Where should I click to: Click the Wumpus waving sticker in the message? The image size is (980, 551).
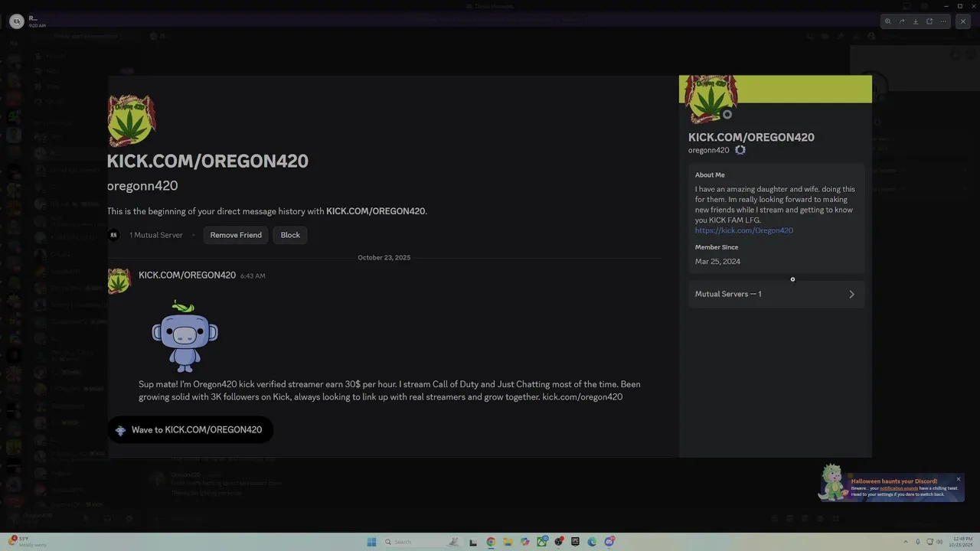point(185,336)
